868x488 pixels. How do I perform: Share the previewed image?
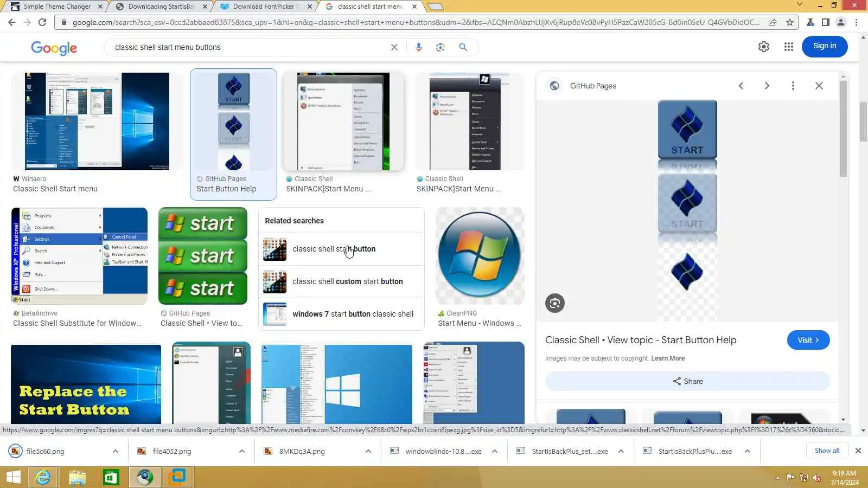(x=687, y=381)
